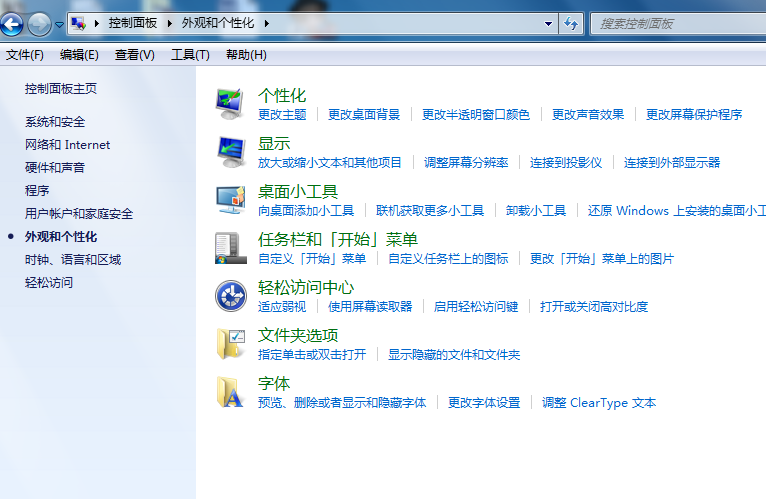
Task: Open 任务栏和「开始」菜单 heading link
Action: point(338,239)
